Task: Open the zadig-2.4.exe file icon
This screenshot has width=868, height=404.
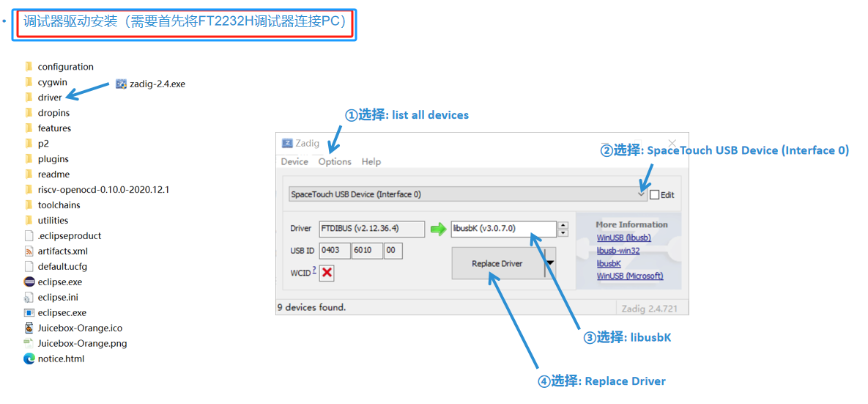Action: point(122,84)
